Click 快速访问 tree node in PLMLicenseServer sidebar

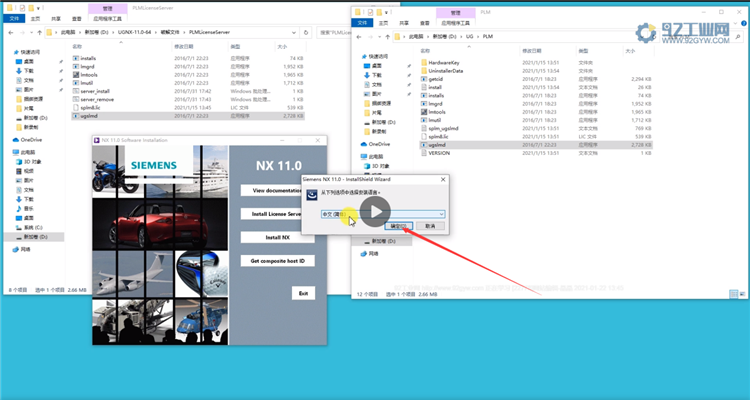tap(27, 52)
